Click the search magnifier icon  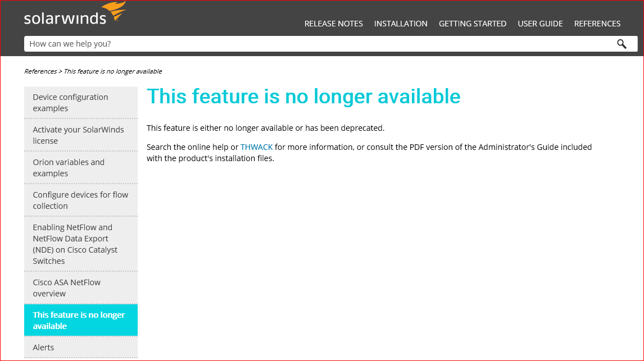622,44
